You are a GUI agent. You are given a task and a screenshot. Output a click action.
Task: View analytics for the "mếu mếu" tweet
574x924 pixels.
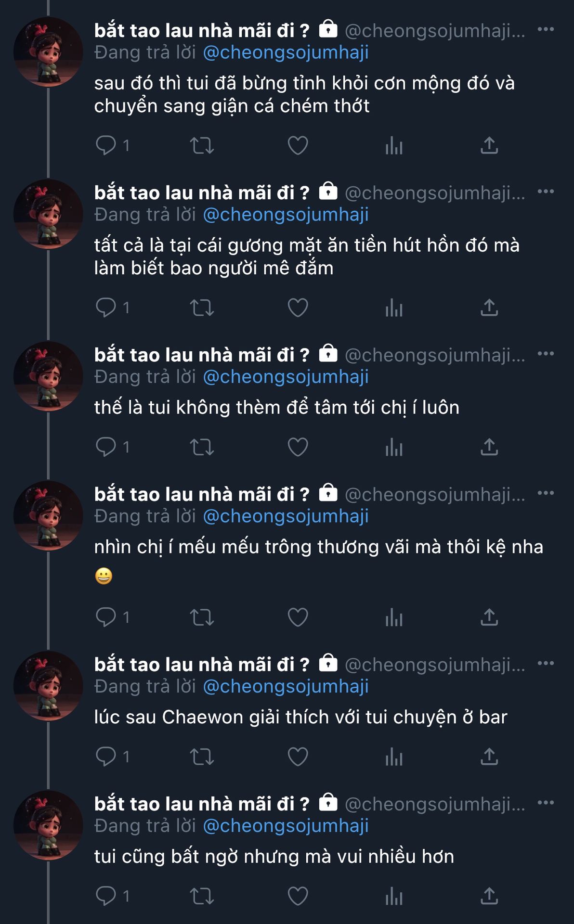tap(393, 617)
